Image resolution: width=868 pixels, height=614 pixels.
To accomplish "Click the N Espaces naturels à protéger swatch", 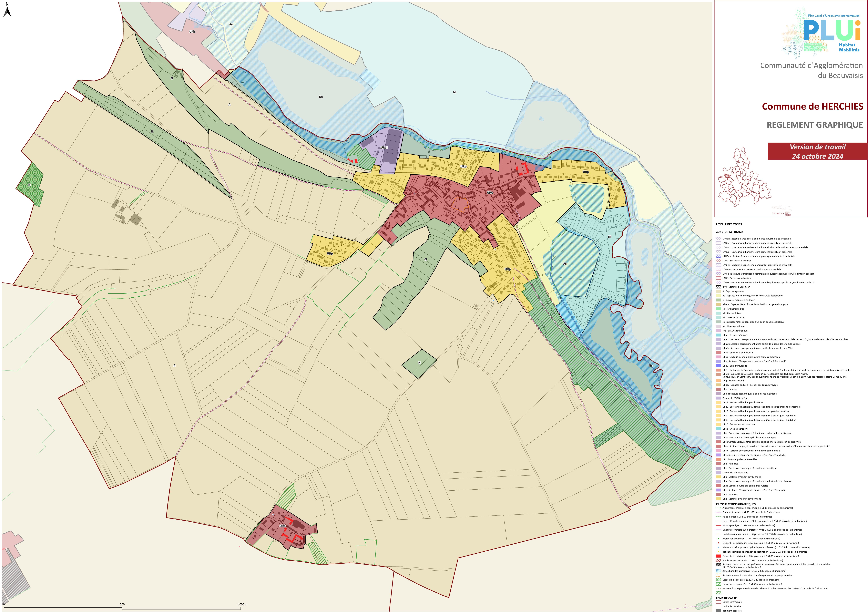I will coord(718,300).
